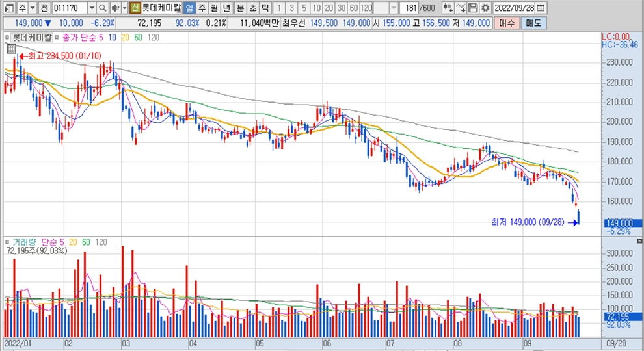Viewport: 644px width, 351px height.
Task: Click the speaker sound icon
Action: coord(114,8)
